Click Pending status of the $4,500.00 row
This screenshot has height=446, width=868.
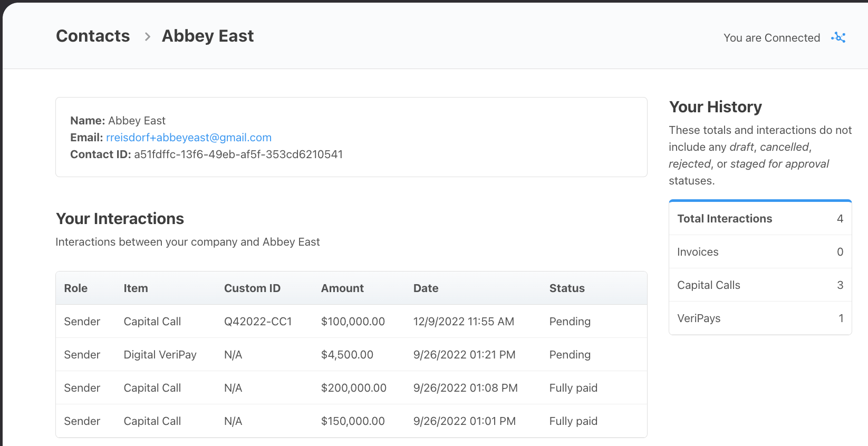570,355
